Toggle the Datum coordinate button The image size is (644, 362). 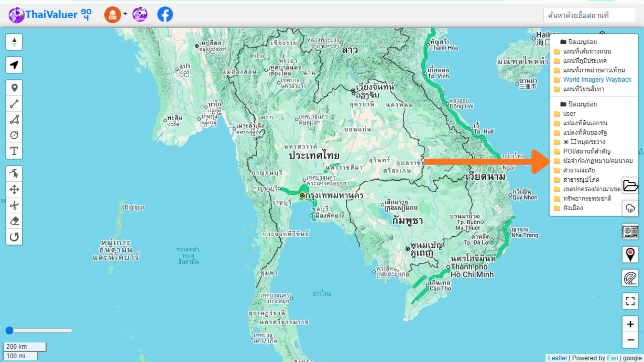pyautogui.click(x=630, y=232)
